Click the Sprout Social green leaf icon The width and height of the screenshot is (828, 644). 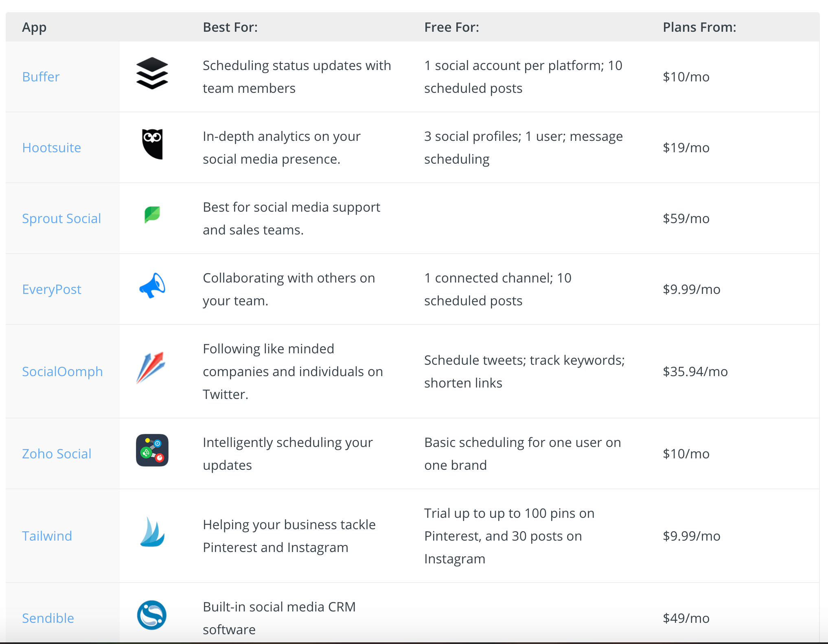tap(152, 214)
